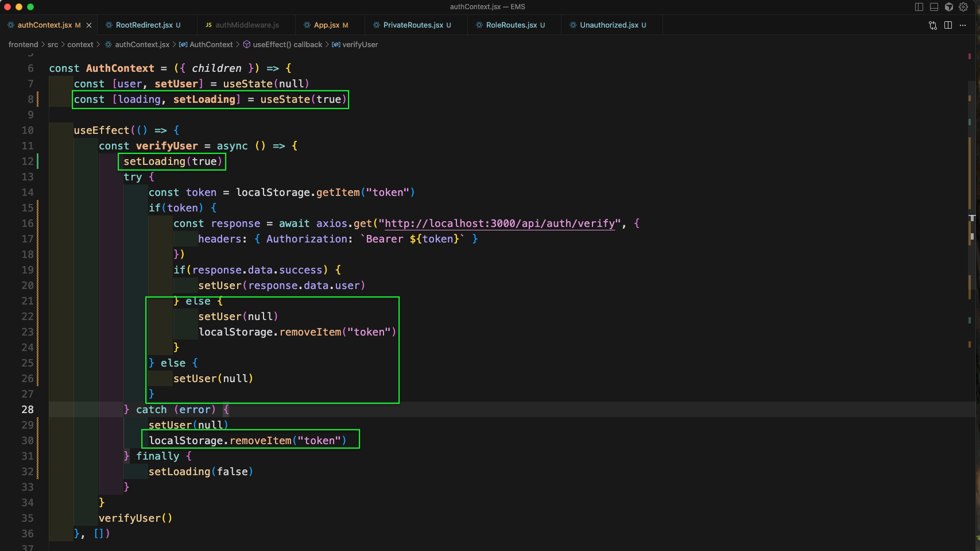Open the src breadcrumb folder

click(x=53, y=45)
